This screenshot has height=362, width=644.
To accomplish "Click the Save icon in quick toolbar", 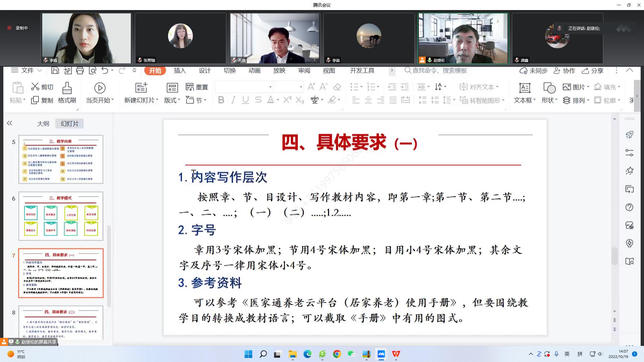I will point(55,70).
